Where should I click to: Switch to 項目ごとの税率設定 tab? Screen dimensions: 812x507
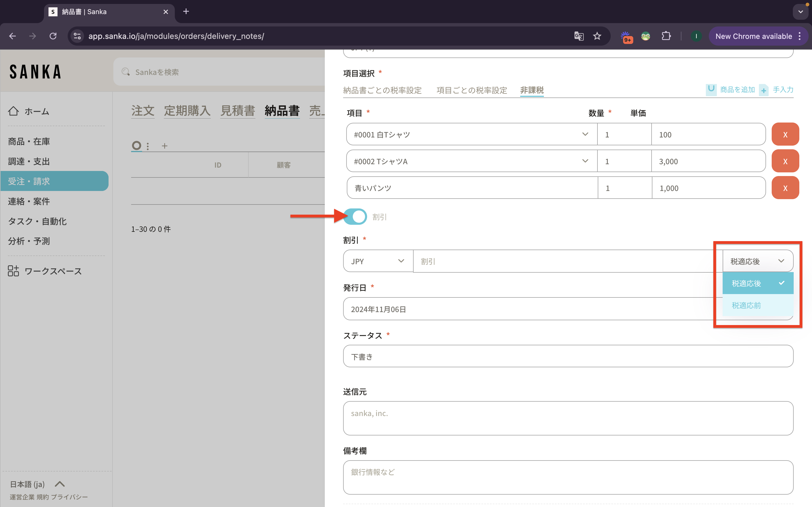tap(471, 90)
